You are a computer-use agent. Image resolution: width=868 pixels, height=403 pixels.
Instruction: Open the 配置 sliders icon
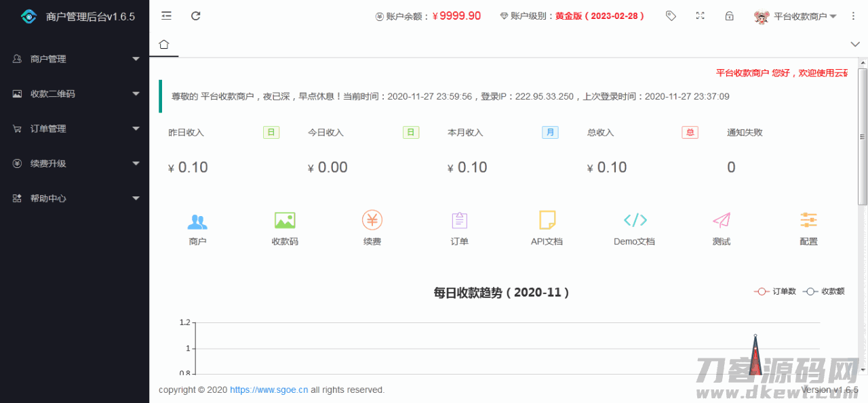point(808,221)
